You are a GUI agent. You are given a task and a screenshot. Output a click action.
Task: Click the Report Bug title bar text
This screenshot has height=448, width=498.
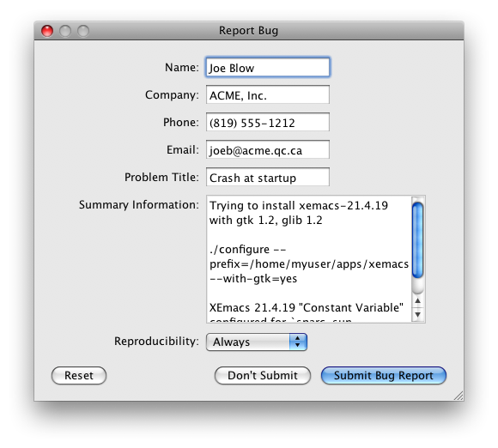click(x=248, y=31)
